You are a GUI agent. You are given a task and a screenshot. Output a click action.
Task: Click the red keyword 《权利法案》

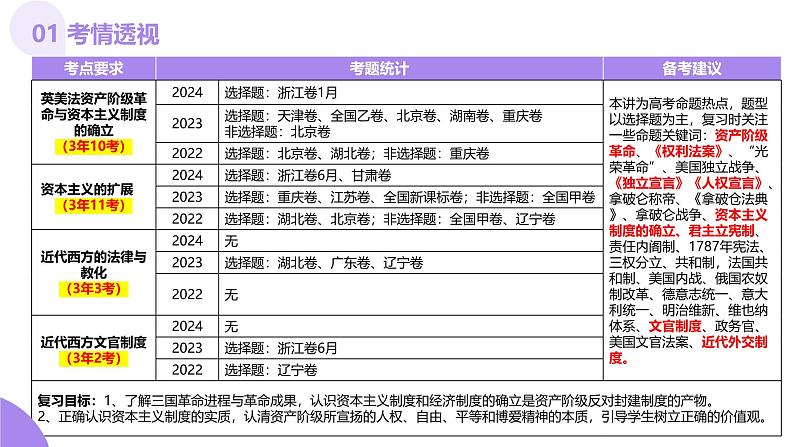[687, 151]
